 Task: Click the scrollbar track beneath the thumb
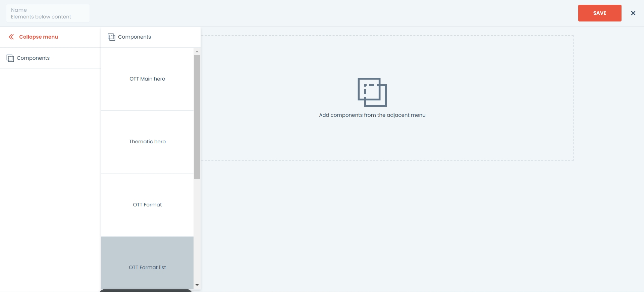(x=197, y=232)
